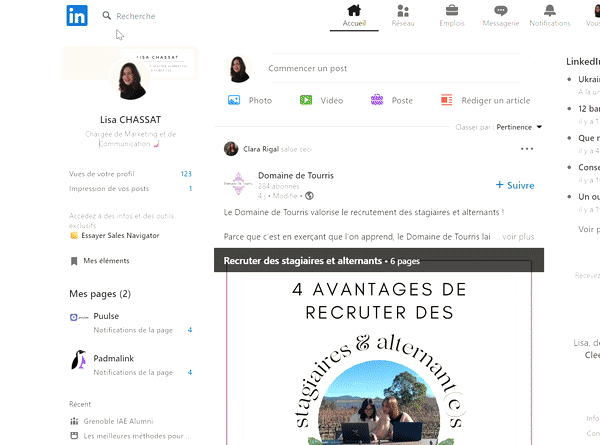Click the Réseau people icon
The width and height of the screenshot is (600, 445).
403,11
